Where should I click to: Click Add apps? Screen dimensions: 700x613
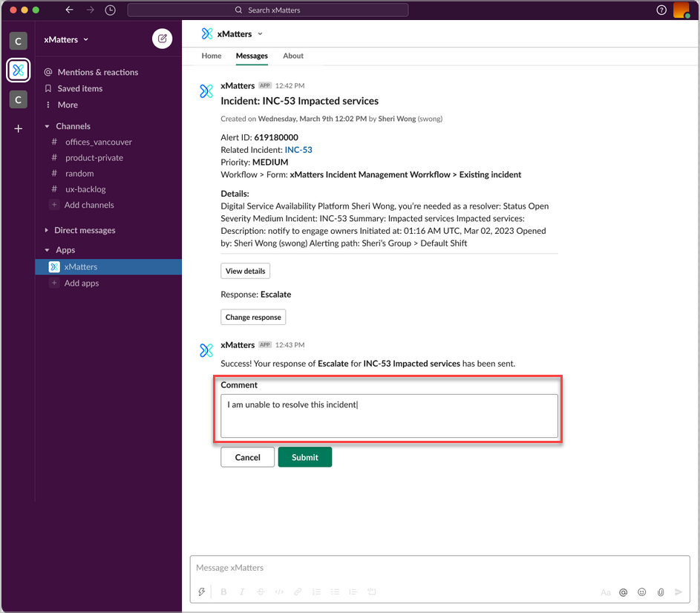81,283
